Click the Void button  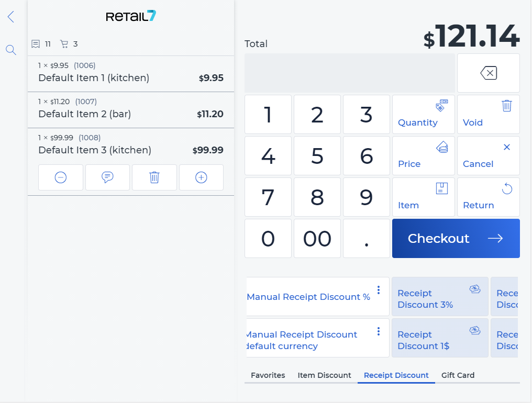(x=488, y=114)
